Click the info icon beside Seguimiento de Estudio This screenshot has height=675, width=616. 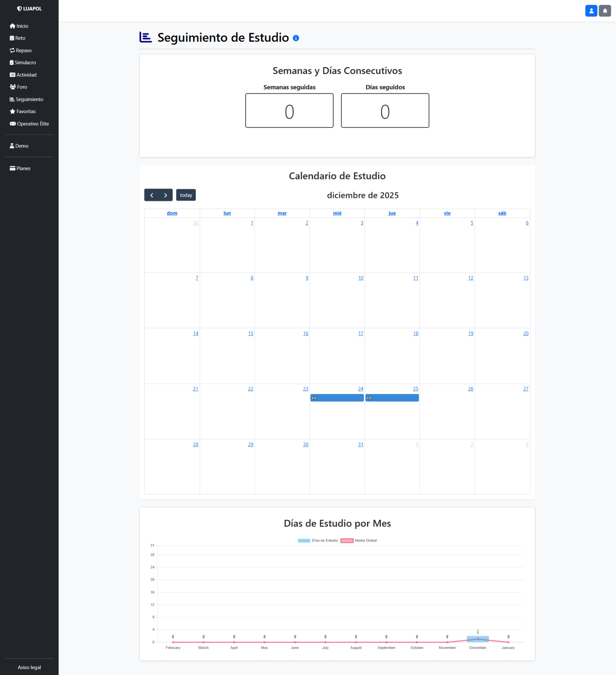click(296, 38)
